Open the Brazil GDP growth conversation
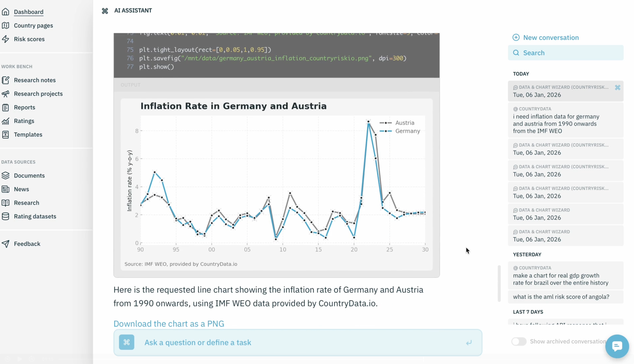Viewport: 634px width, 364px height. click(560, 279)
